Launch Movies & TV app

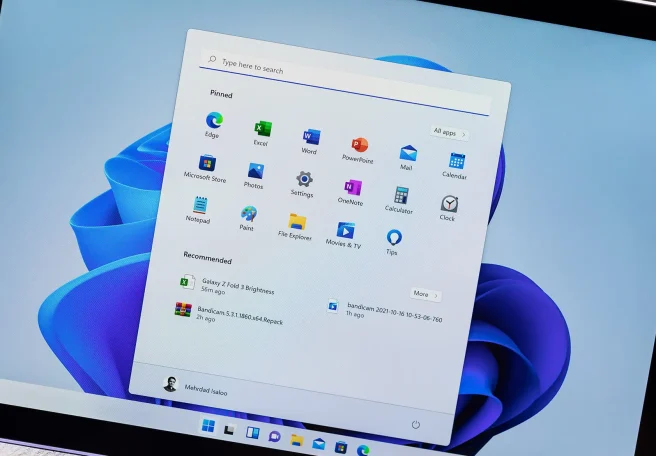pyautogui.click(x=344, y=235)
